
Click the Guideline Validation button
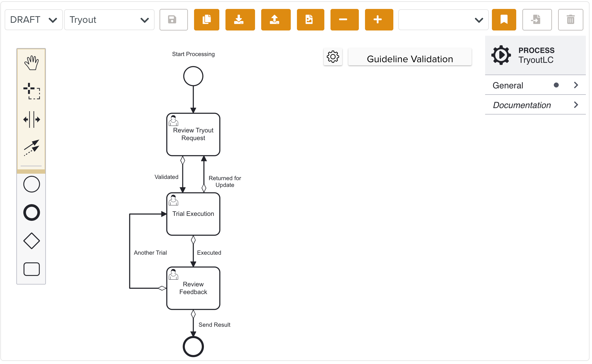coord(410,59)
